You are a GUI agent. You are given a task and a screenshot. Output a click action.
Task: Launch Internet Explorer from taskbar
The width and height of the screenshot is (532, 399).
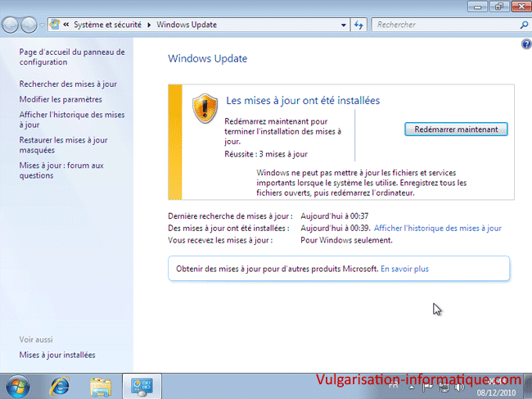60,387
